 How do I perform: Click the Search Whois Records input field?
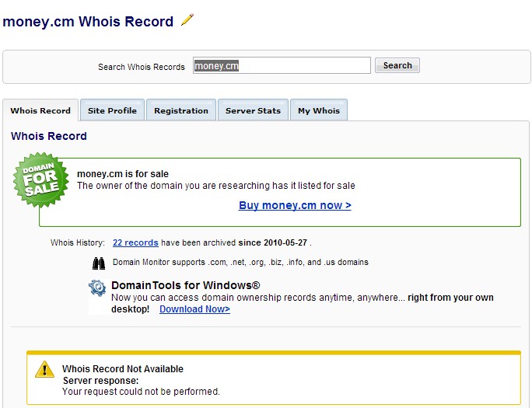click(282, 65)
